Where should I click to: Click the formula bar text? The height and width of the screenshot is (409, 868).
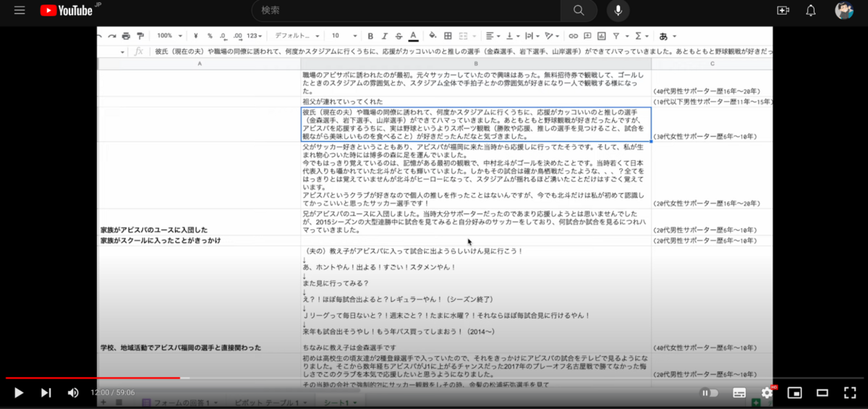pyautogui.click(x=464, y=51)
